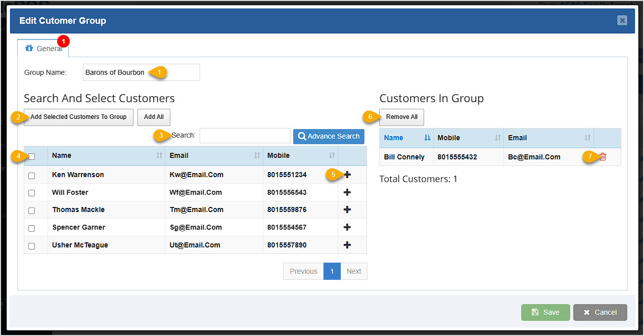Add Usher McTeague with the plus icon
Viewport: 644px width, 336px height.
(347, 245)
